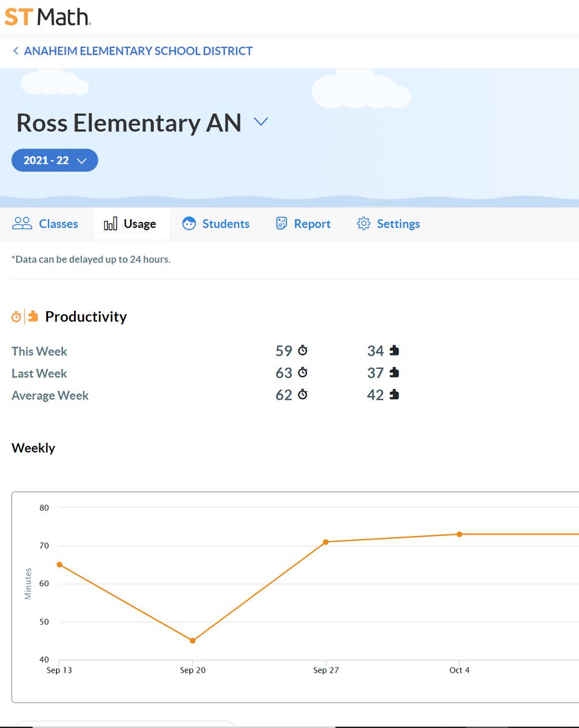579x728 pixels.
Task: Open the Ross Elementary AN school selector dropdown
Action: 261,121
